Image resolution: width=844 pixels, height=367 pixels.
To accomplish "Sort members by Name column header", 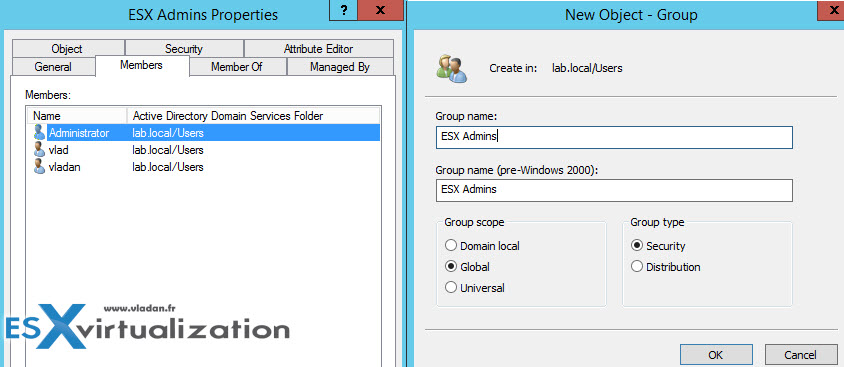I will 78,116.
